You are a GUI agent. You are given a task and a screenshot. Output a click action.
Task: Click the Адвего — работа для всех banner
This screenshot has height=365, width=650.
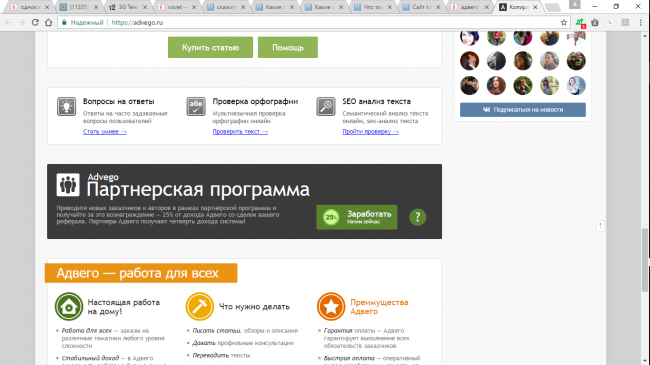point(141,273)
